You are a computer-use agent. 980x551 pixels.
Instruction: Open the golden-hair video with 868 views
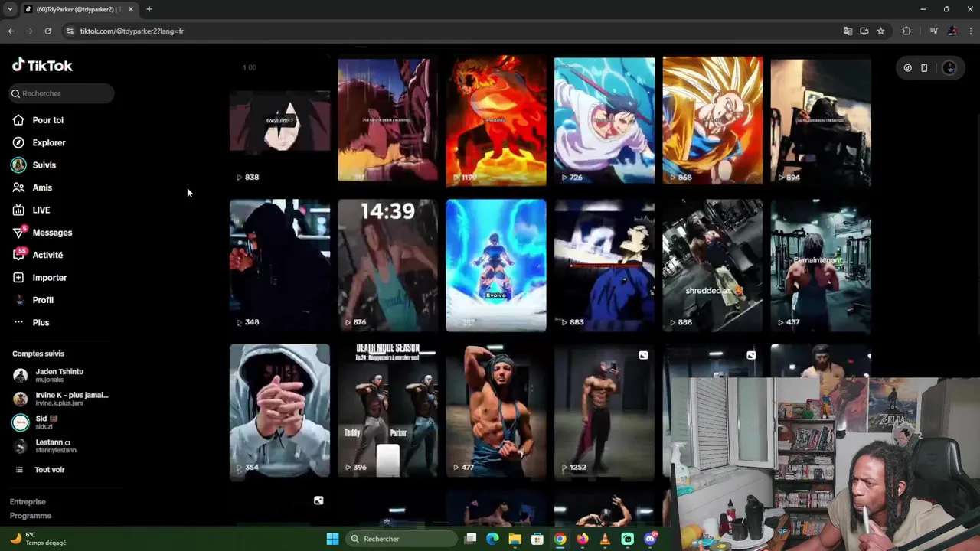[712, 121]
